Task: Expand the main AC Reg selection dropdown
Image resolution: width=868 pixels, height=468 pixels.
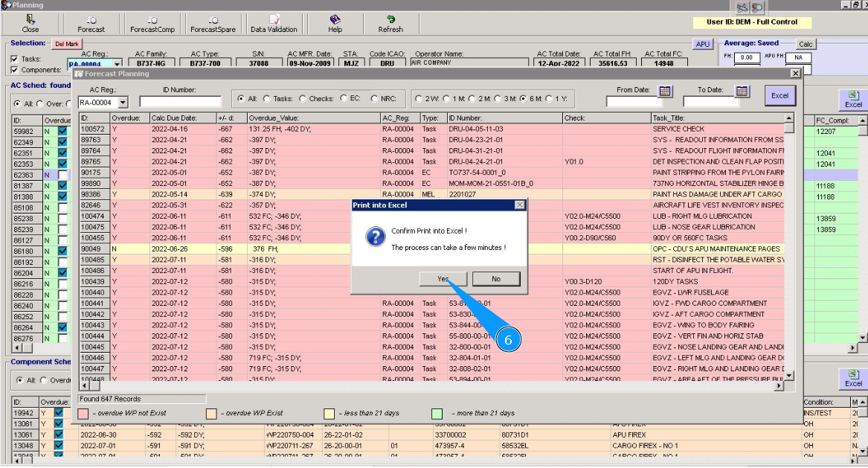Action: point(117,65)
